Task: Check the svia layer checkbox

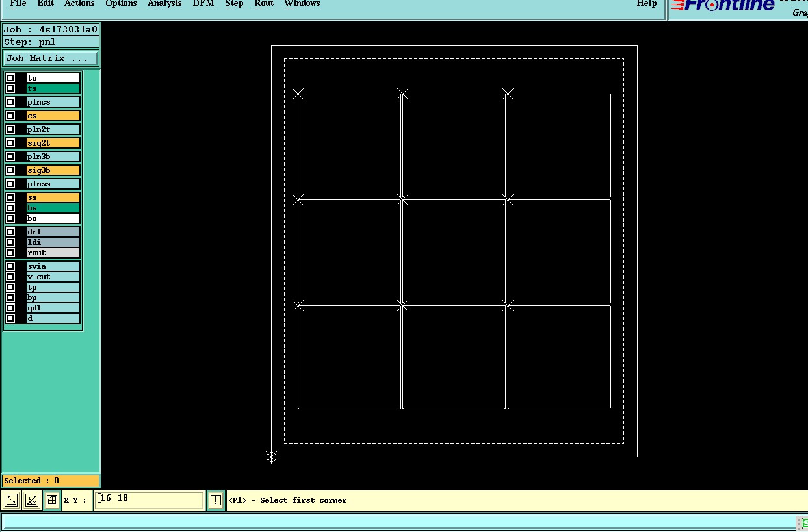Action: point(10,266)
